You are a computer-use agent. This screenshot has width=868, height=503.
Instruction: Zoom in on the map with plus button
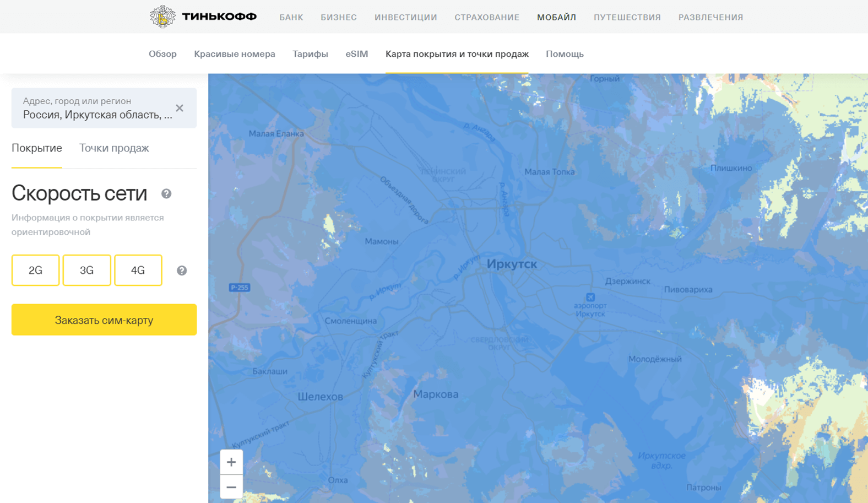pyautogui.click(x=231, y=462)
